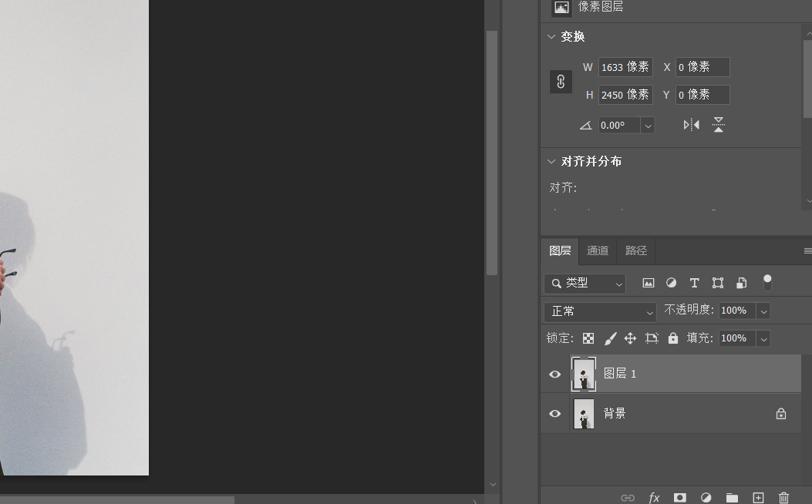Filter layers by shape layers
Screen dimensions: 812x504
pyautogui.click(x=718, y=283)
